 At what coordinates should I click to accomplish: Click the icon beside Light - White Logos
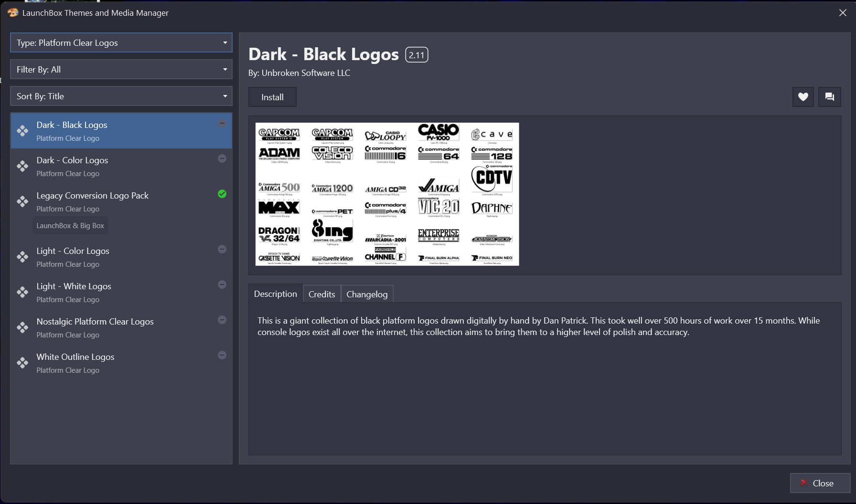[22, 292]
